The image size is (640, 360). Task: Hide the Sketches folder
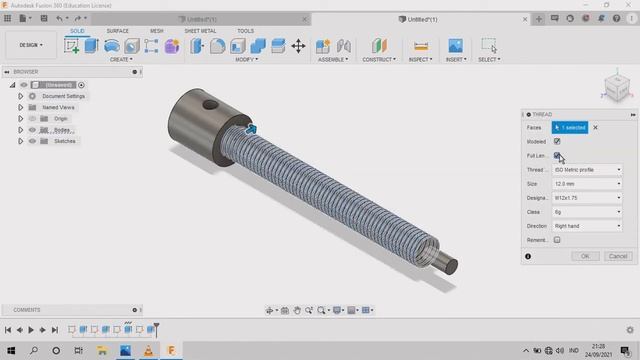tap(32, 141)
